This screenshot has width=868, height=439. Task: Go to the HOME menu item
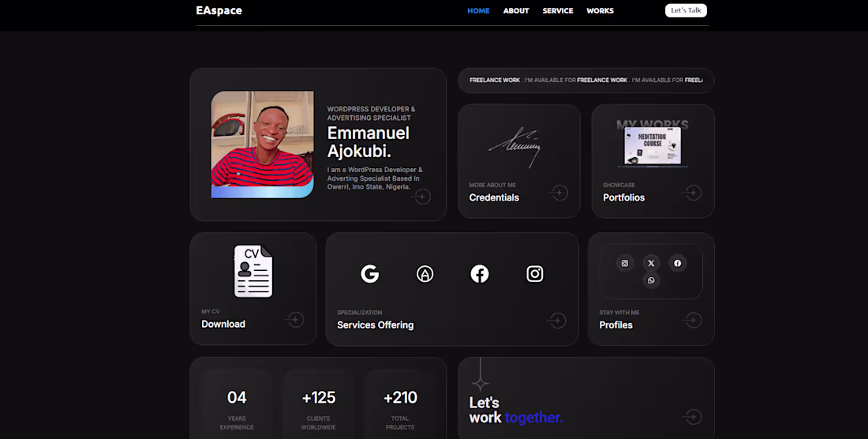point(478,10)
